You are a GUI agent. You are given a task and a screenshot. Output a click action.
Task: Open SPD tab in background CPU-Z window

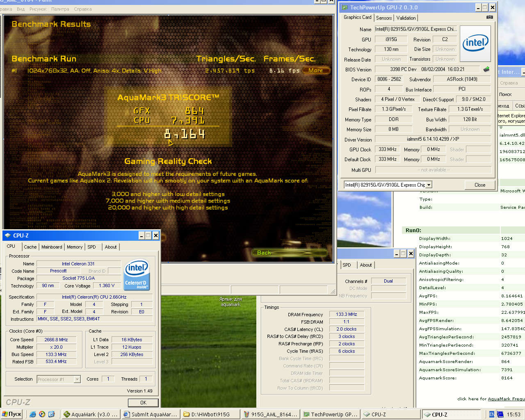pyautogui.click(x=347, y=265)
